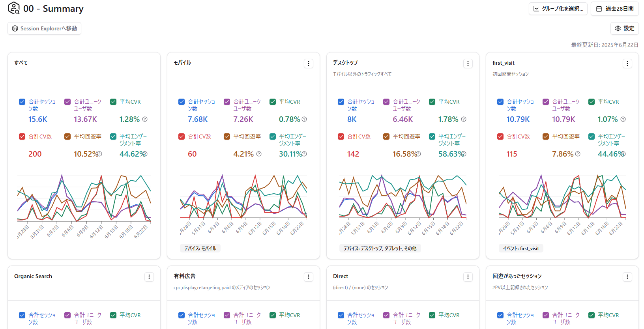
Task: Click the Session Explorerへ移動 button
Action: point(44,28)
